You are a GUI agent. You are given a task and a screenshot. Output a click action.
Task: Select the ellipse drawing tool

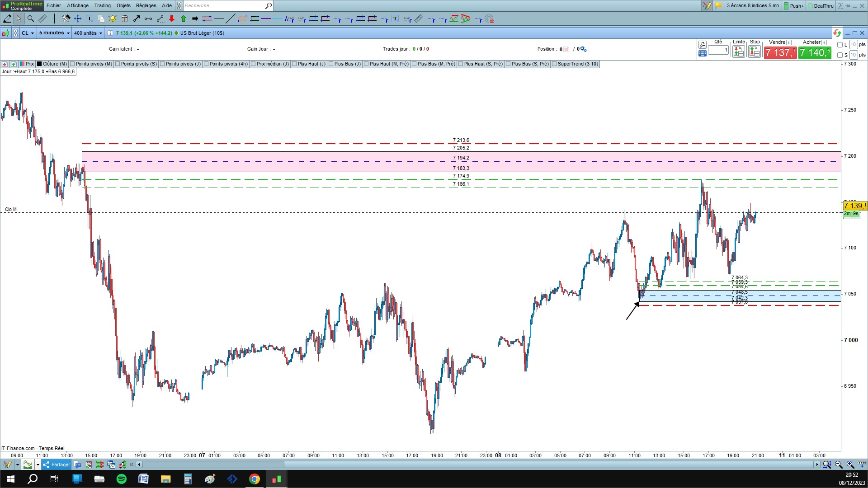[x=242, y=19]
